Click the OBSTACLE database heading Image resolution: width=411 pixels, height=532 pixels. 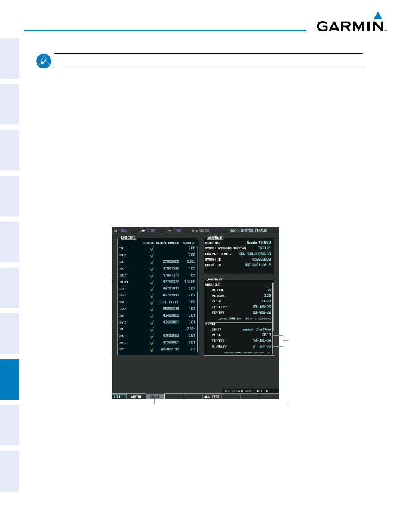pyautogui.click(x=212, y=285)
